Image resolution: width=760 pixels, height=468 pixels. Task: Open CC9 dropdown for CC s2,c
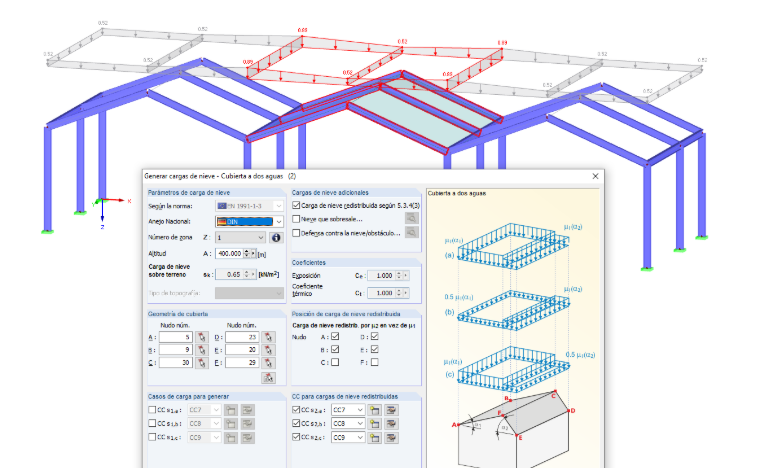pyautogui.click(x=348, y=437)
